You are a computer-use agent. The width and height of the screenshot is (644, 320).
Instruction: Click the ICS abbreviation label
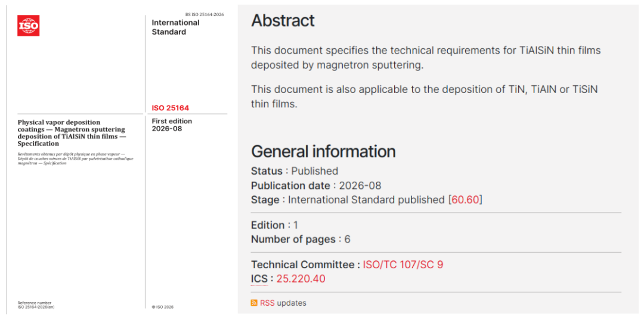click(x=259, y=279)
